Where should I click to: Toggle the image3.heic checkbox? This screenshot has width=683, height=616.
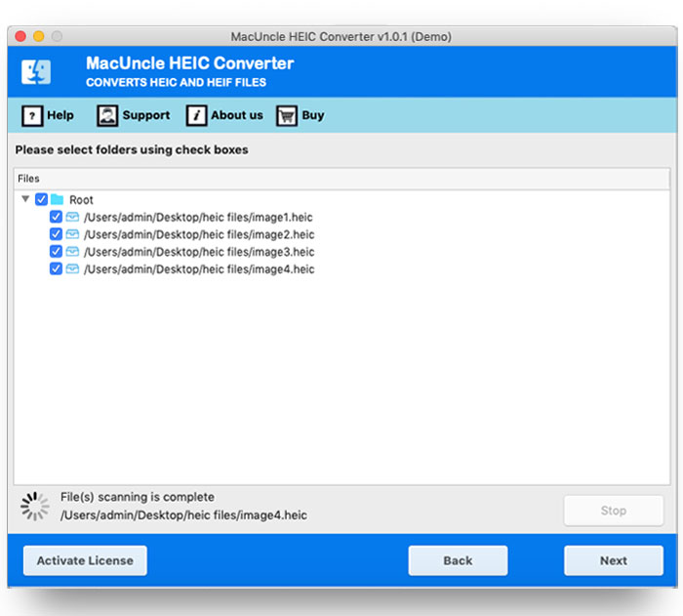click(56, 252)
